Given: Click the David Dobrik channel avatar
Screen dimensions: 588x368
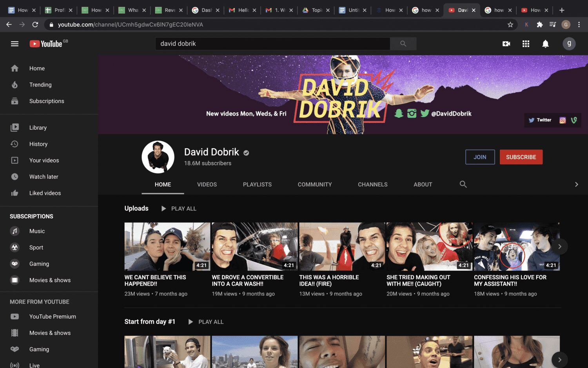Looking at the screenshot, I should coord(158,157).
